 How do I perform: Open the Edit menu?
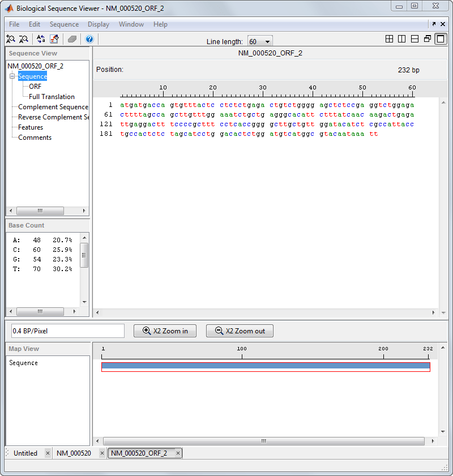(35, 24)
